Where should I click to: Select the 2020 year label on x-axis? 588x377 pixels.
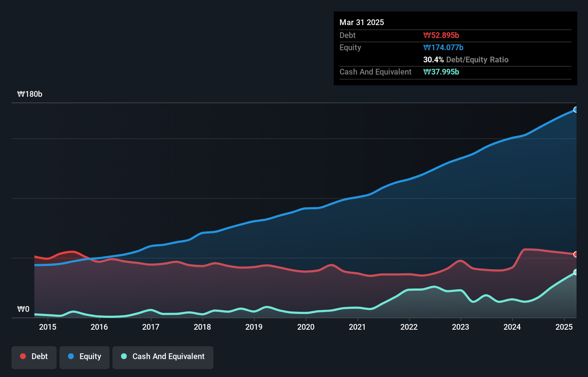[306, 327]
